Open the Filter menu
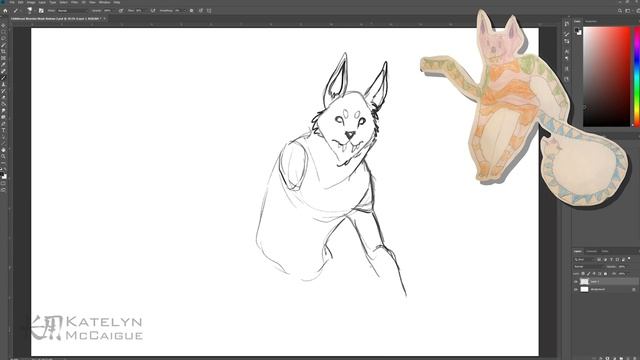The height and width of the screenshot is (360, 640). coord(74,2)
